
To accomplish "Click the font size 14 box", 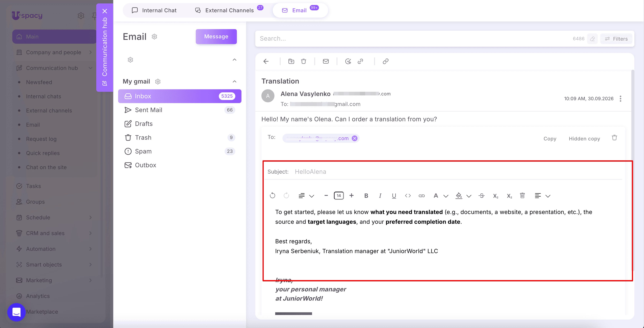I will coord(339,196).
